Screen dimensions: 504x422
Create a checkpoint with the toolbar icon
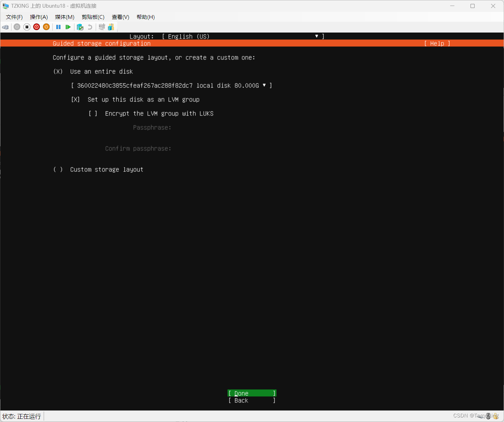pyautogui.click(x=80, y=27)
